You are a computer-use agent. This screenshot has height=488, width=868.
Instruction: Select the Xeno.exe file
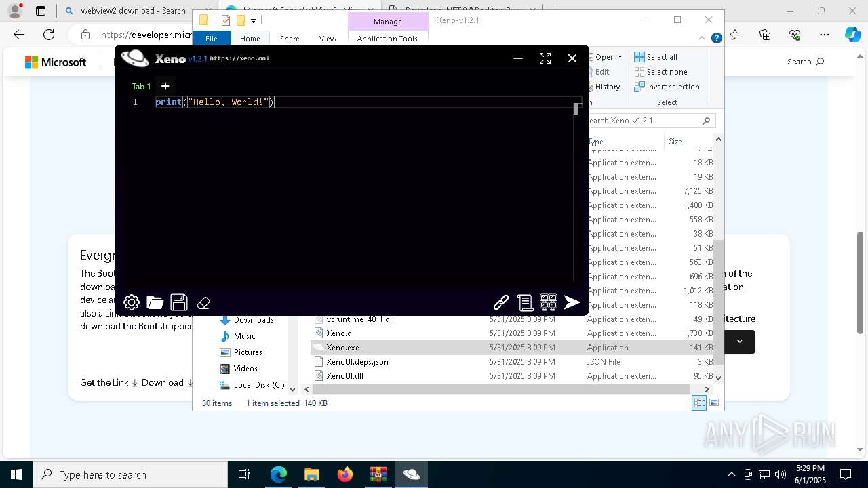(342, 348)
